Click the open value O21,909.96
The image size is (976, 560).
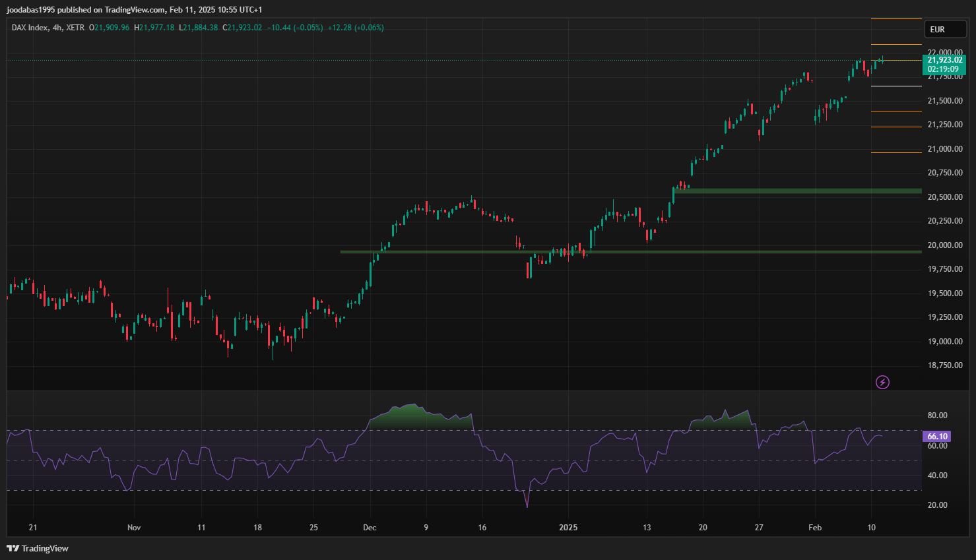click(110, 28)
